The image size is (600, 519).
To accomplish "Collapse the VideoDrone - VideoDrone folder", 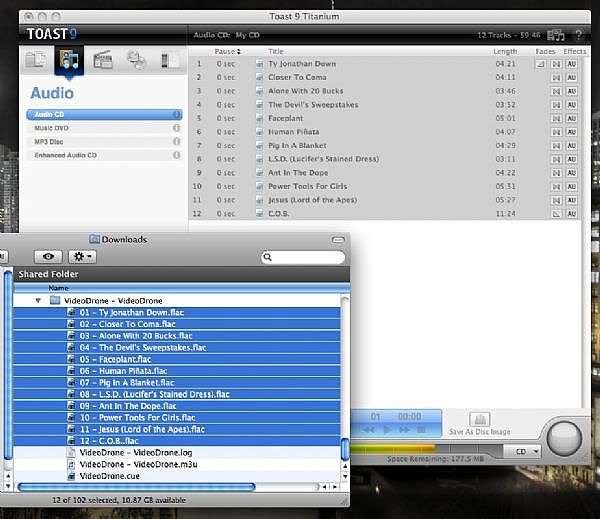I will click(x=38, y=300).
